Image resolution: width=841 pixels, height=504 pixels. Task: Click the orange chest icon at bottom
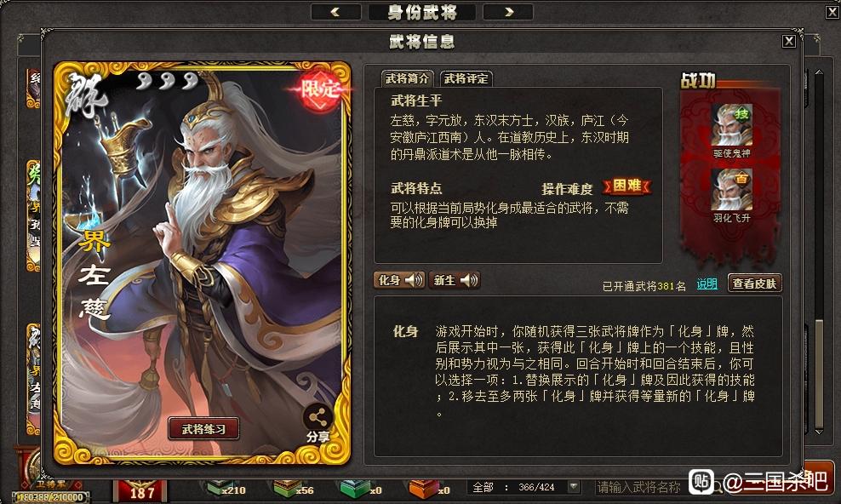423,489
